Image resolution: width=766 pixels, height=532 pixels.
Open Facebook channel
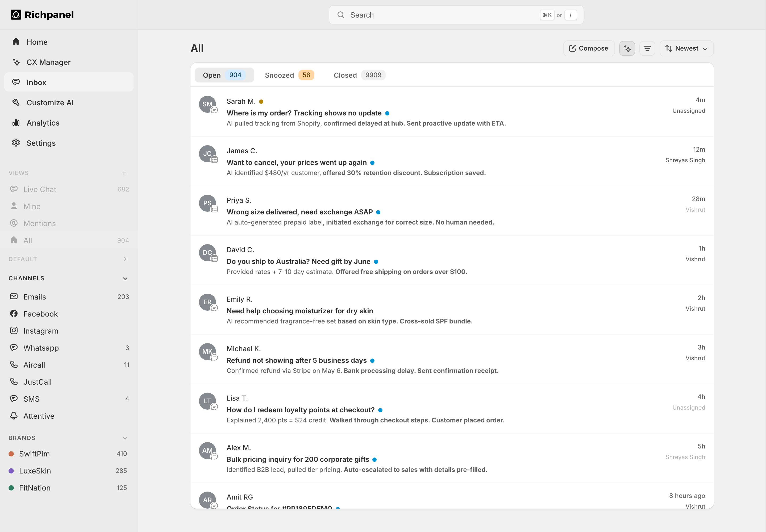(69, 314)
